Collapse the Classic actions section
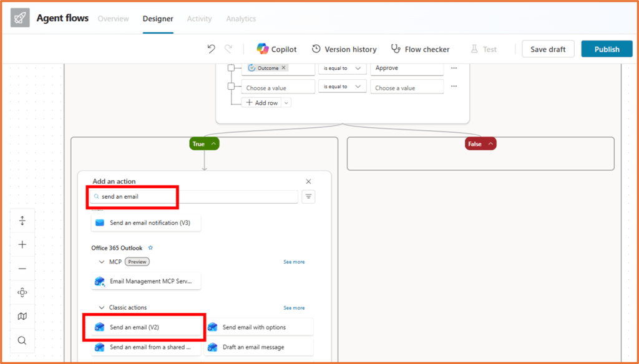The image size is (639, 364). point(102,307)
